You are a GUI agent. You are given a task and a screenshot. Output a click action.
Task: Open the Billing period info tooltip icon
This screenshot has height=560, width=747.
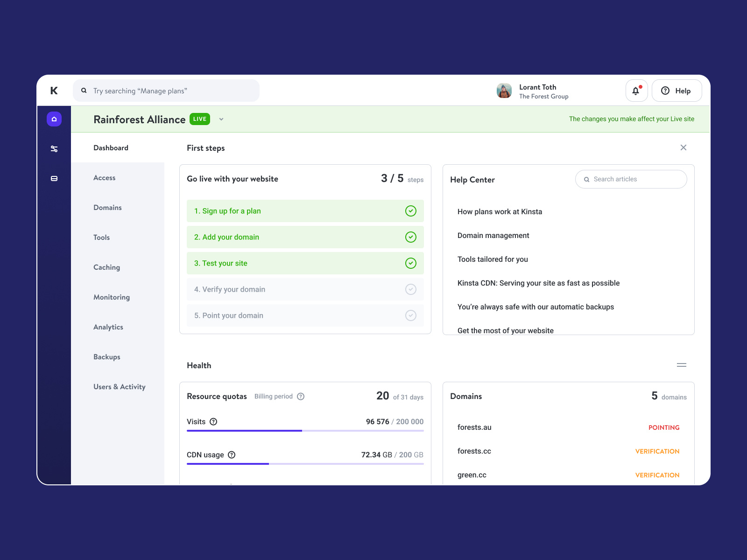[x=300, y=396]
